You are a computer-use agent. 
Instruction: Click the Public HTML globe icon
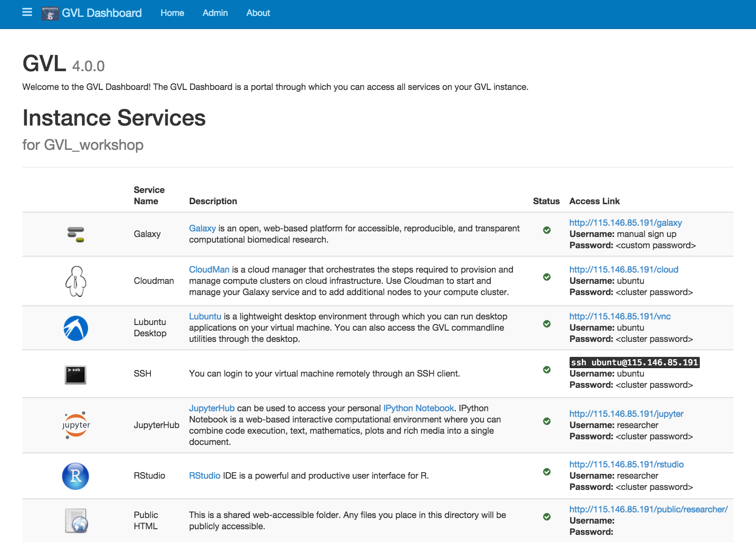[76, 521]
